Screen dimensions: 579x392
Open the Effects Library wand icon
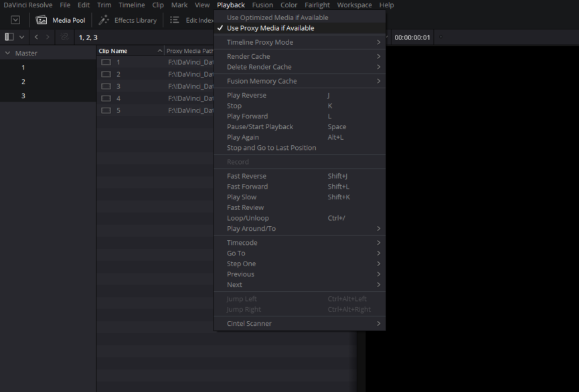(x=104, y=20)
